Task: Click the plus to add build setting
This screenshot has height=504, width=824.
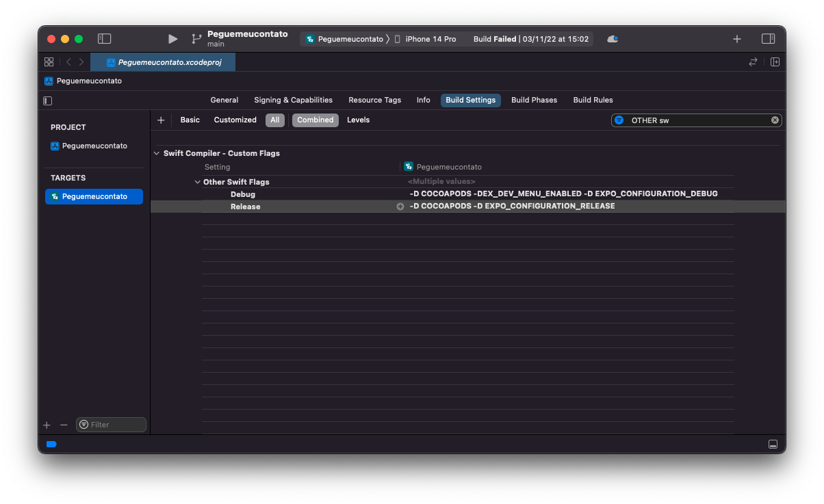Action: click(x=161, y=120)
